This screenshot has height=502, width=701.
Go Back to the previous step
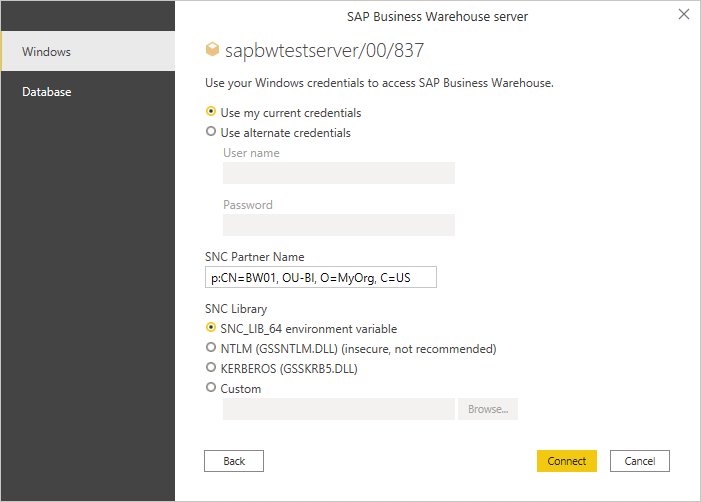coord(234,461)
